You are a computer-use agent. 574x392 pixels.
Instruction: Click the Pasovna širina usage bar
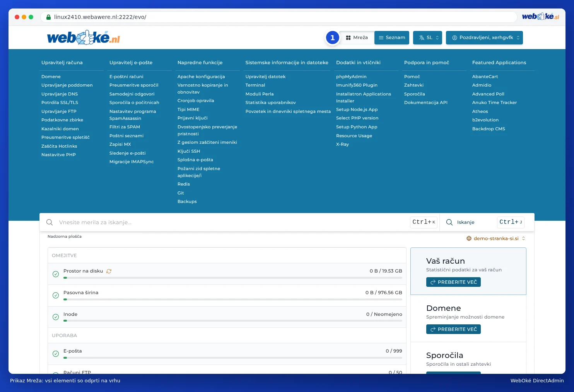[x=233, y=299]
